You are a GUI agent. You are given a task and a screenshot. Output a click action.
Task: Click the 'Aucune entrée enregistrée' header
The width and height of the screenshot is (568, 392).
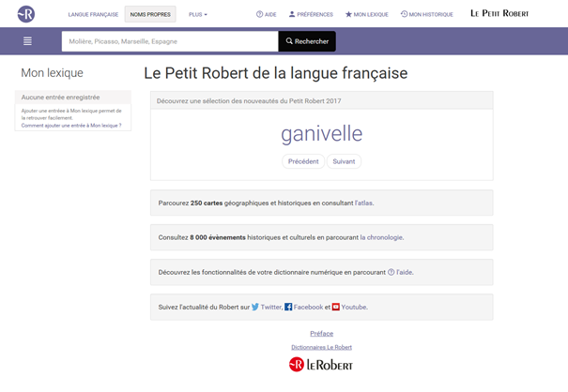(x=73, y=97)
